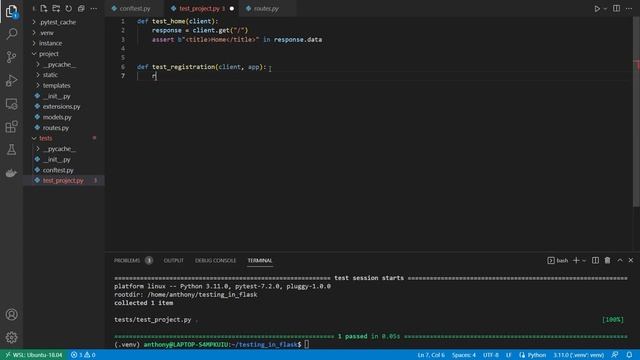Open the Remote Explorer view

click(x=11, y=104)
